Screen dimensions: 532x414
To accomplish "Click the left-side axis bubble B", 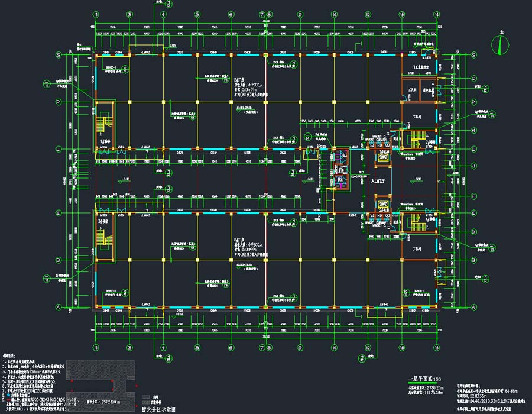I will (59, 260).
